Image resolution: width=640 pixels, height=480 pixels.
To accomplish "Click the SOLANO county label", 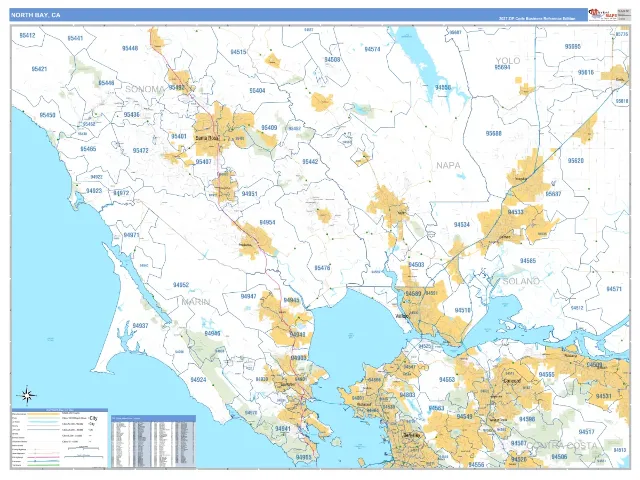I will pyautogui.click(x=521, y=281).
